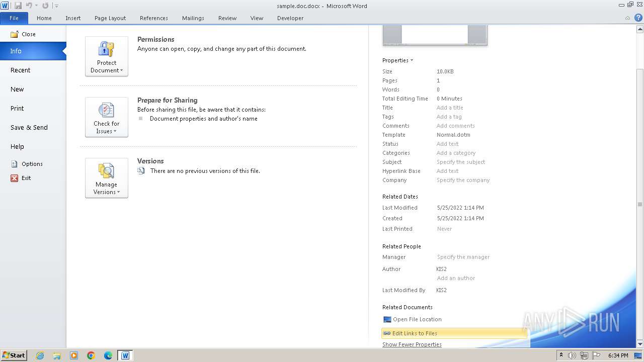The image size is (644, 362).
Task: Click the version file icon under Versions
Action: tap(141, 171)
